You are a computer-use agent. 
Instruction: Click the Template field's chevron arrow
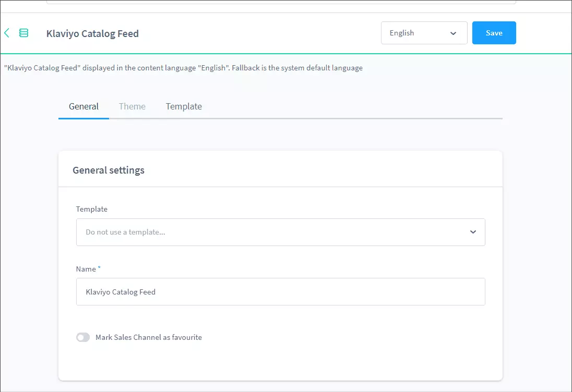coord(473,232)
